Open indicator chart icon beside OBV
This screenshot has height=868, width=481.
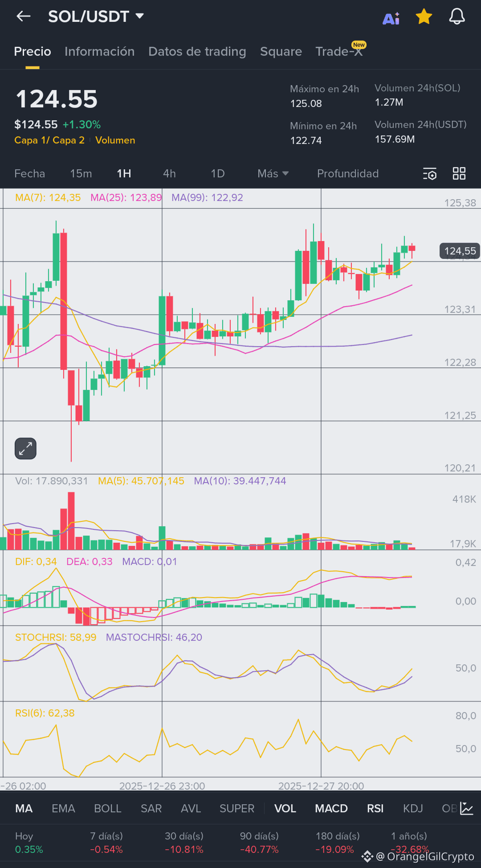tap(467, 808)
